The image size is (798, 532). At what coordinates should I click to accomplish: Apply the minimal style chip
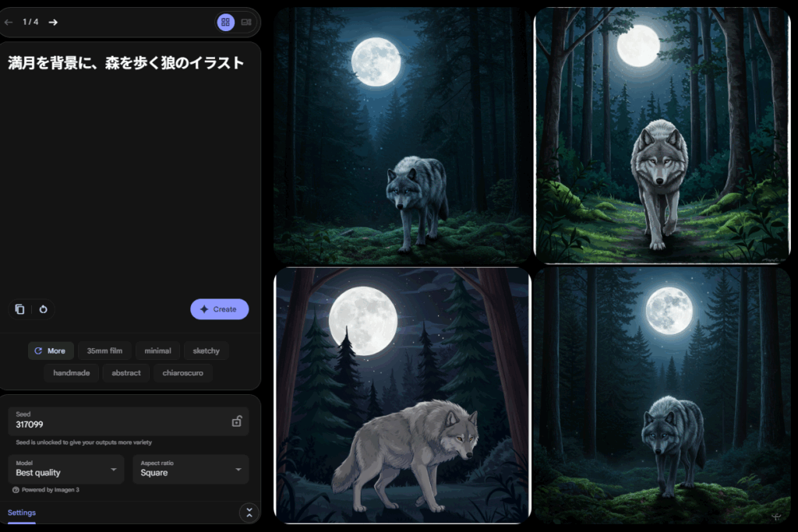[x=157, y=351]
